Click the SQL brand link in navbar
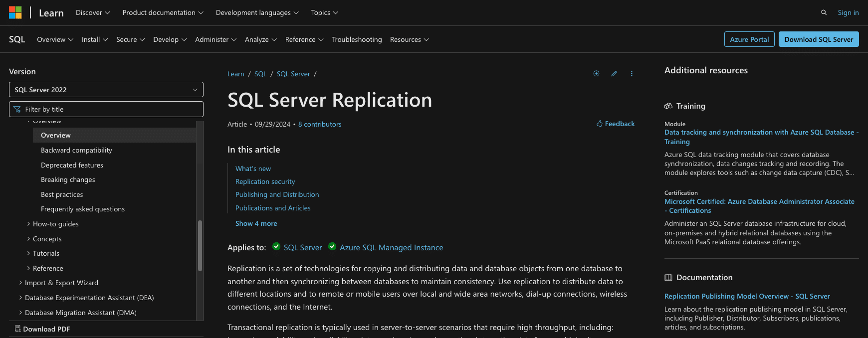The width and height of the screenshot is (868, 338). click(17, 39)
